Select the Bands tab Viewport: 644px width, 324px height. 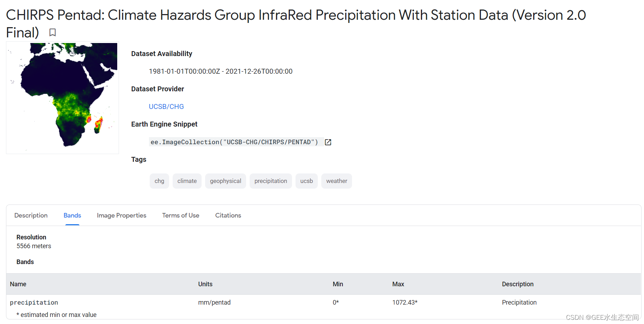[72, 215]
